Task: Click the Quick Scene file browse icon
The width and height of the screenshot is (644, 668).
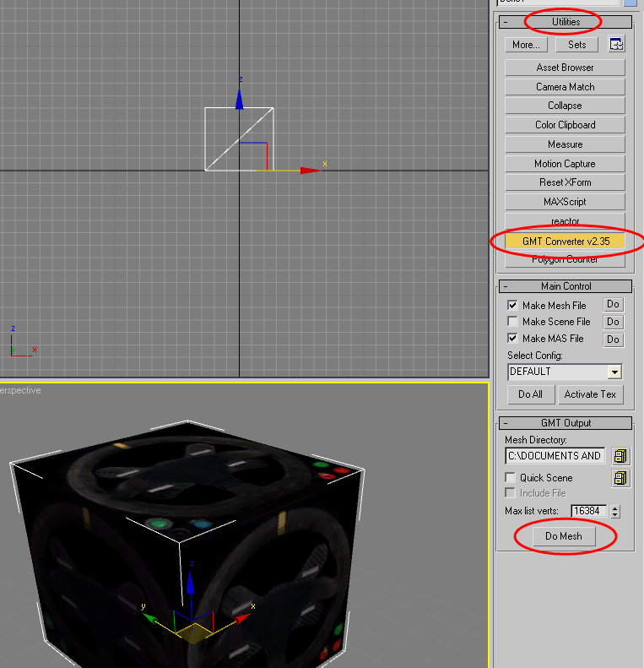Action: tap(620, 479)
